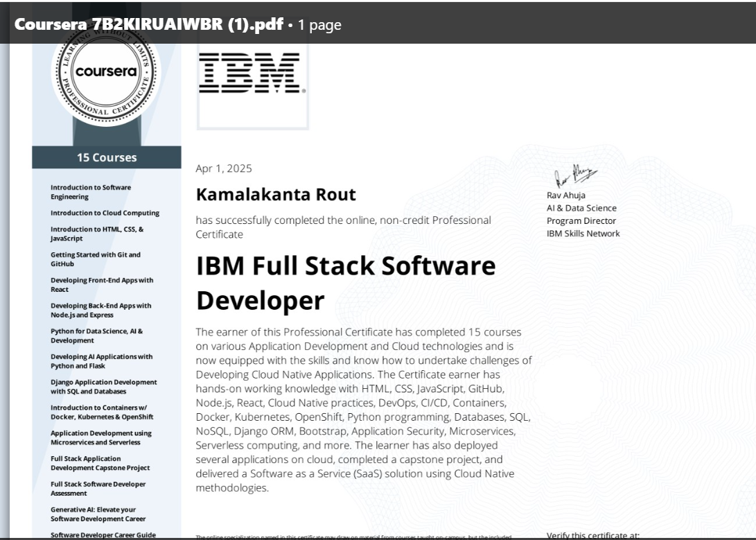Click Rav Ahuja's handwritten signature
Viewport: 756px width, 540px height.
574,176
